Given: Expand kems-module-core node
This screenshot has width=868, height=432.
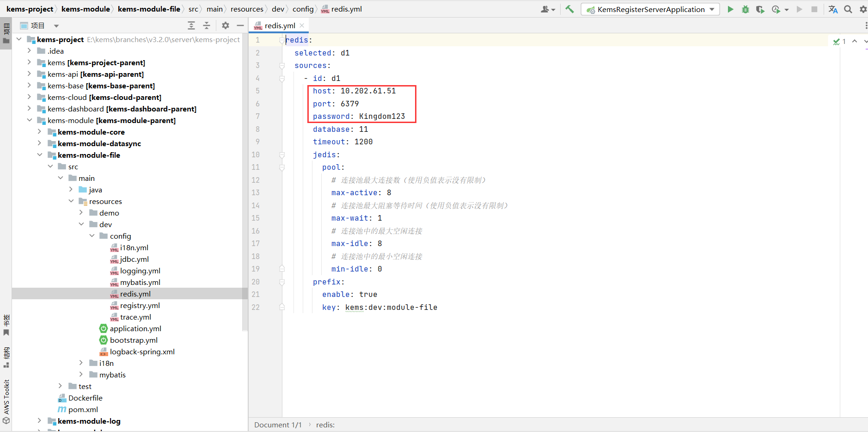Looking at the screenshot, I should (40, 132).
